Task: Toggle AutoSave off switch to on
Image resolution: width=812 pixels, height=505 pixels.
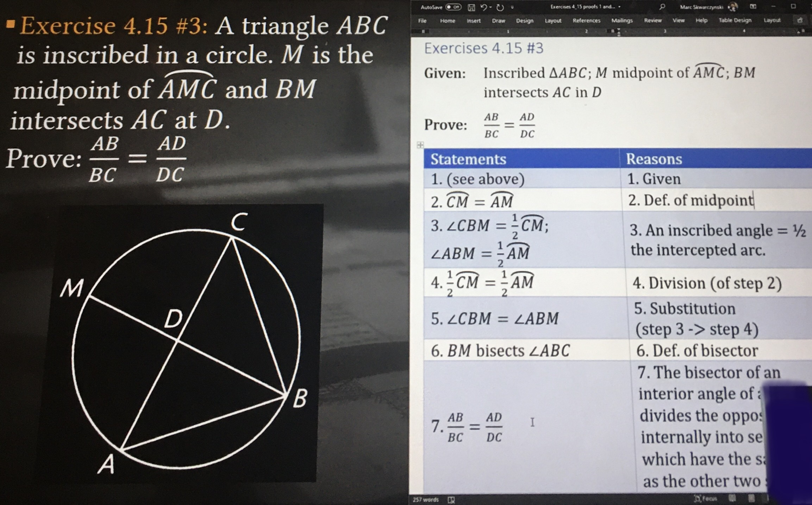Action: point(454,7)
